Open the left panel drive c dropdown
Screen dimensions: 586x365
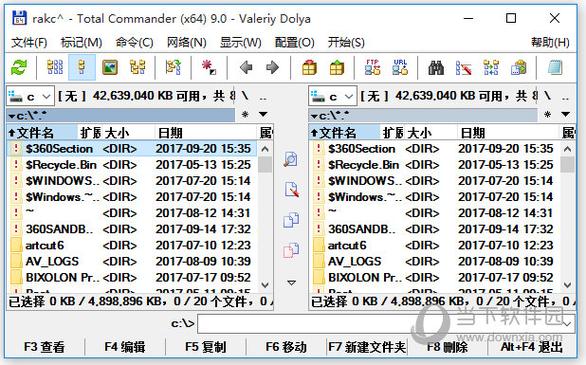coord(31,96)
